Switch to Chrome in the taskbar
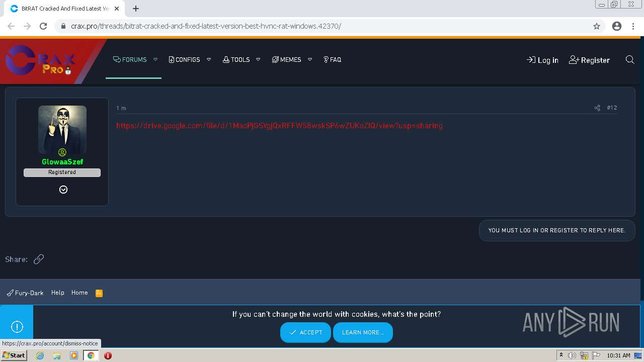Viewport: 644px width, 362px height. (91, 355)
